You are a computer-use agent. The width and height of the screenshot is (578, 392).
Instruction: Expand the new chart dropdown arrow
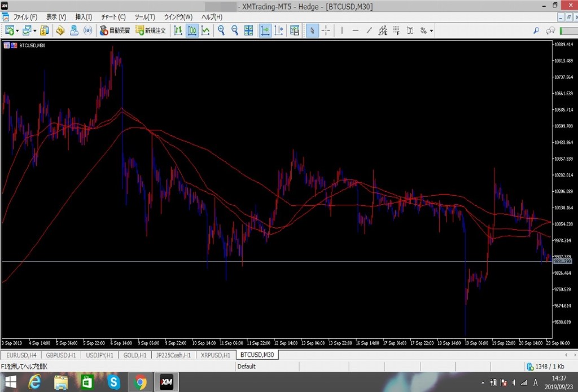[17, 30]
